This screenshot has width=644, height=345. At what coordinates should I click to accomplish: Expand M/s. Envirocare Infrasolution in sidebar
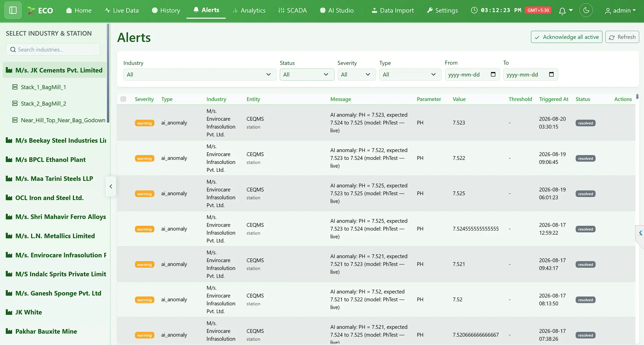point(55,255)
